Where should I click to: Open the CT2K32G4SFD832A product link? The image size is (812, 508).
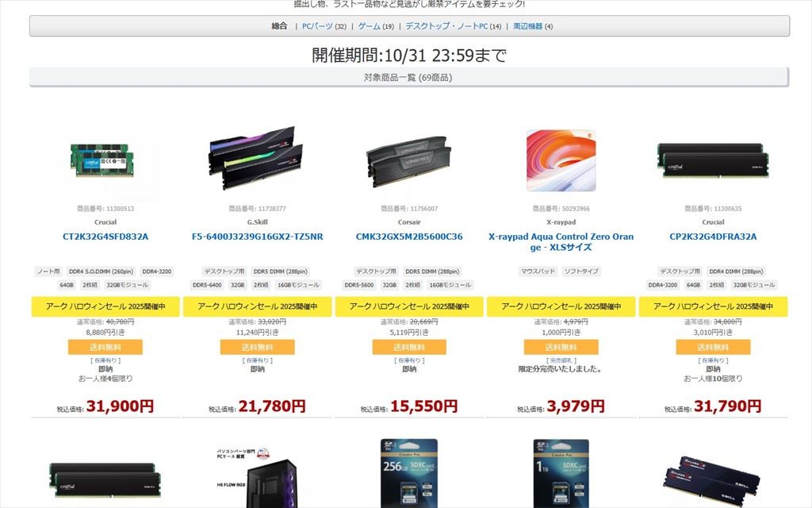coord(105,237)
